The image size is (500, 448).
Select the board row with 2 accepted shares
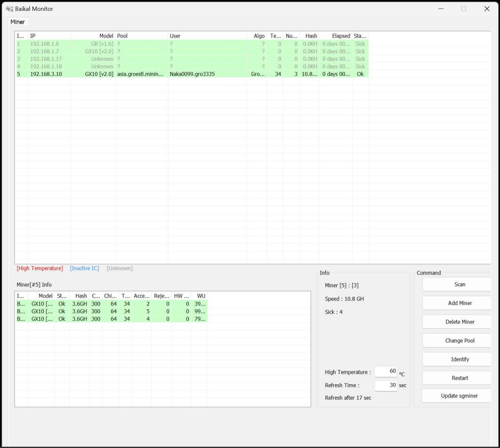[x=111, y=304]
